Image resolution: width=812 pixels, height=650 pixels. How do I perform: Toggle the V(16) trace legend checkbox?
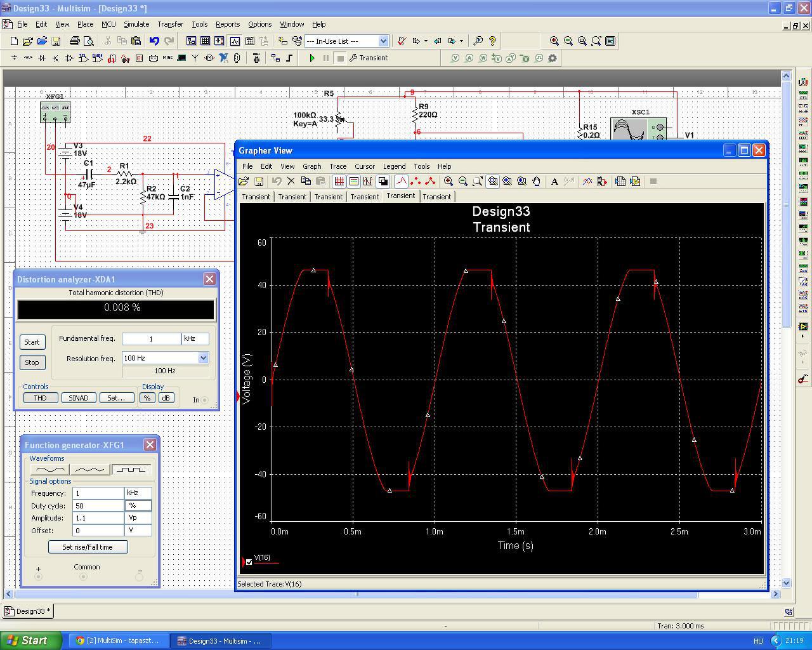(x=249, y=562)
